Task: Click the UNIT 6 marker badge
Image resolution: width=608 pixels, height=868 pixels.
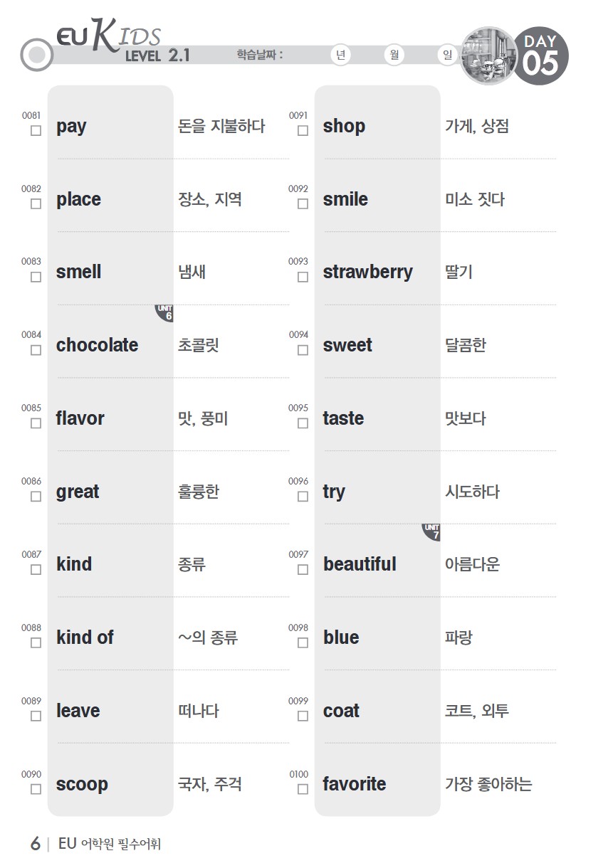Action: click(x=164, y=313)
